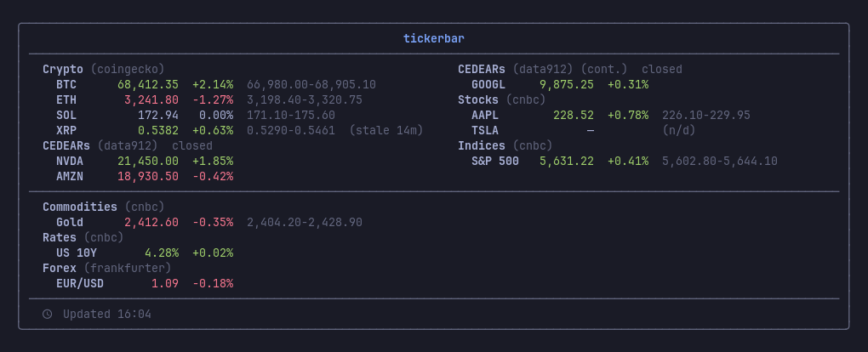Click Gold change -0.35%
Viewport: 868px width, 352px height.
[x=213, y=223]
